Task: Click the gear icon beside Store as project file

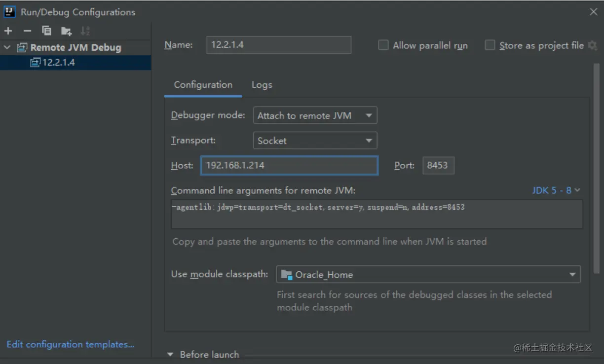Action: pos(593,46)
